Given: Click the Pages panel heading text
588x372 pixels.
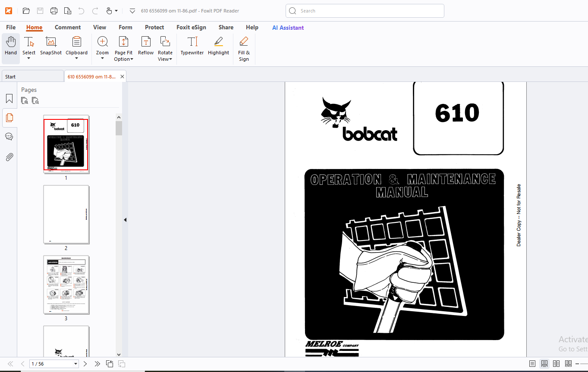Looking at the screenshot, I should click(x=29, y=90).
